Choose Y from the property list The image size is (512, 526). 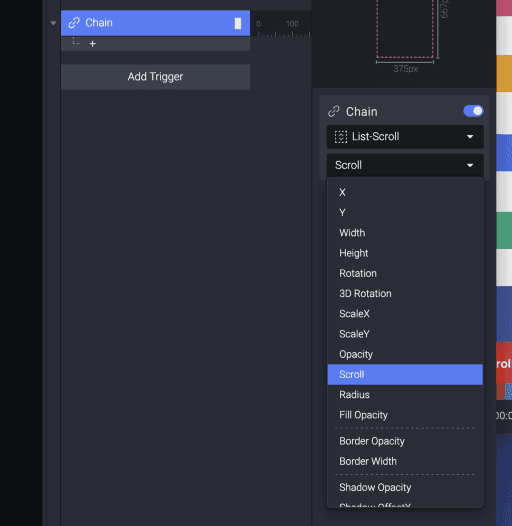[x=405, y=213]
